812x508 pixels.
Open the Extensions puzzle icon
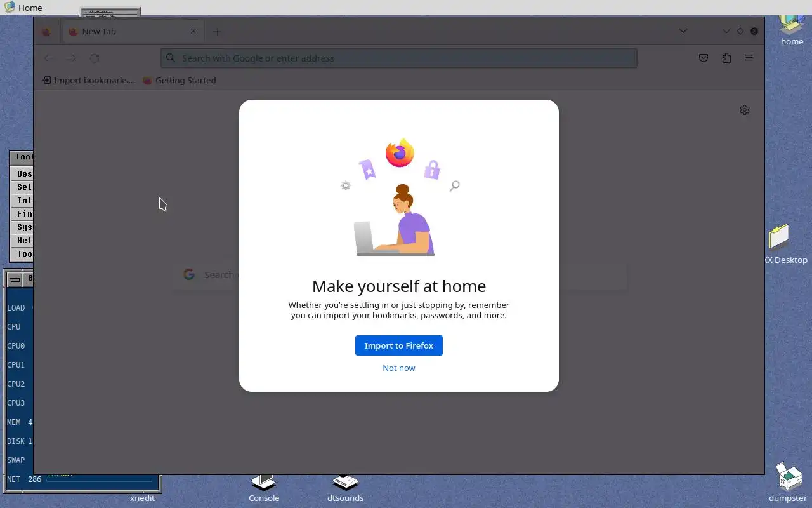[x=726, y=58]
